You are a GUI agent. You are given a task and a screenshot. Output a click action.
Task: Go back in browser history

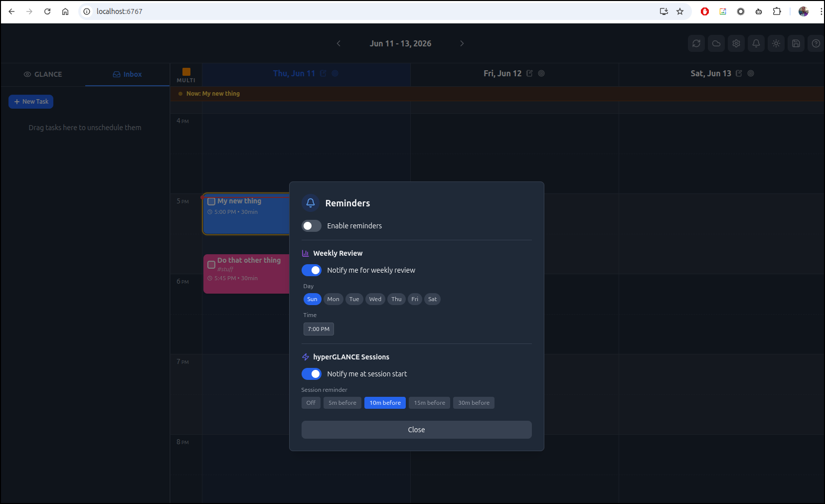(x=11, y=11)
